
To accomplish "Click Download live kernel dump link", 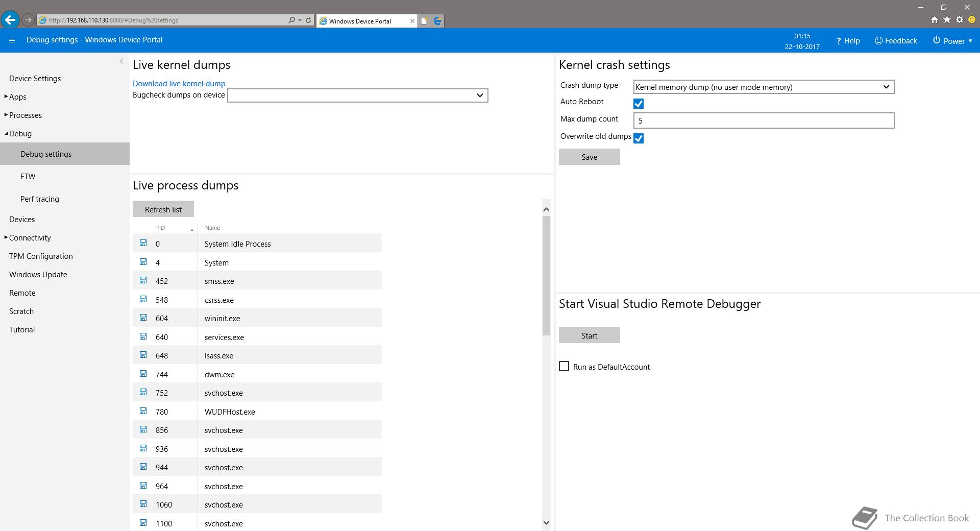I will 179,83.
